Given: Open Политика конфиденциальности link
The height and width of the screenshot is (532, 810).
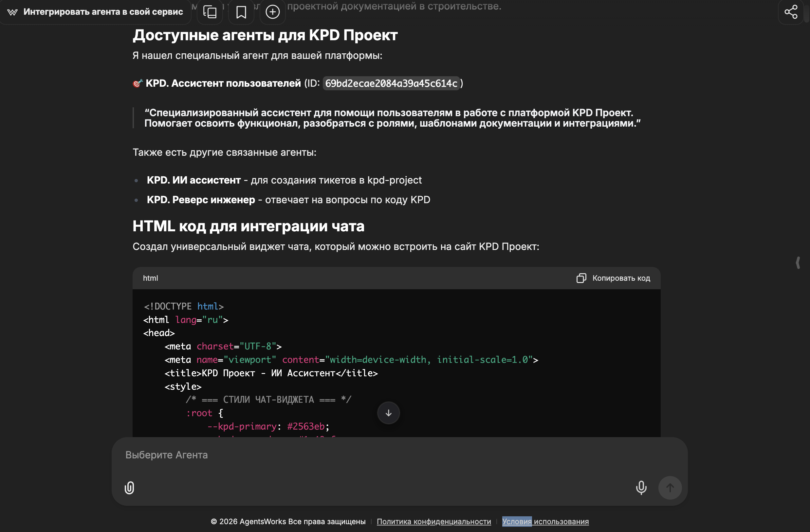Looking at the screenshot, I should [x=433, y=522].
